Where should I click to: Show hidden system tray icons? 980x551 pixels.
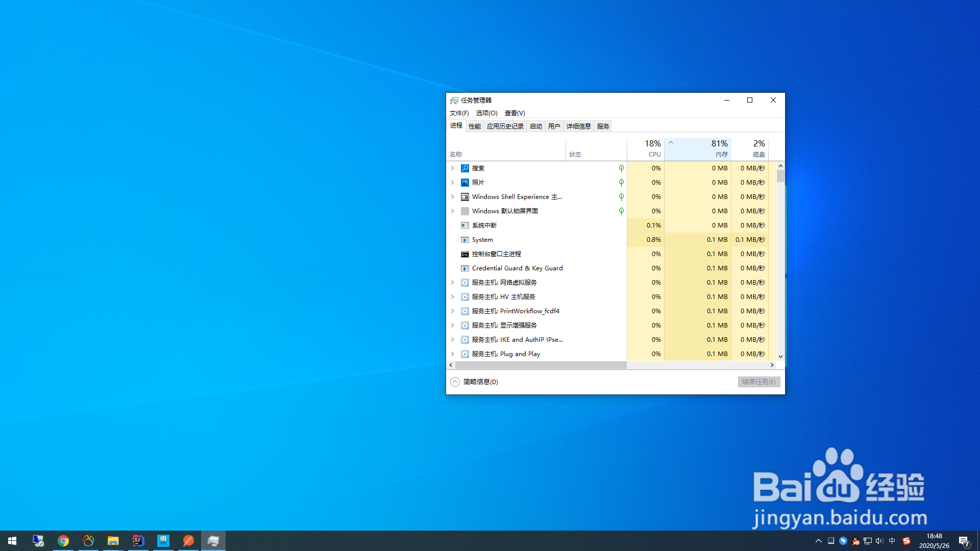pos(818,541)
